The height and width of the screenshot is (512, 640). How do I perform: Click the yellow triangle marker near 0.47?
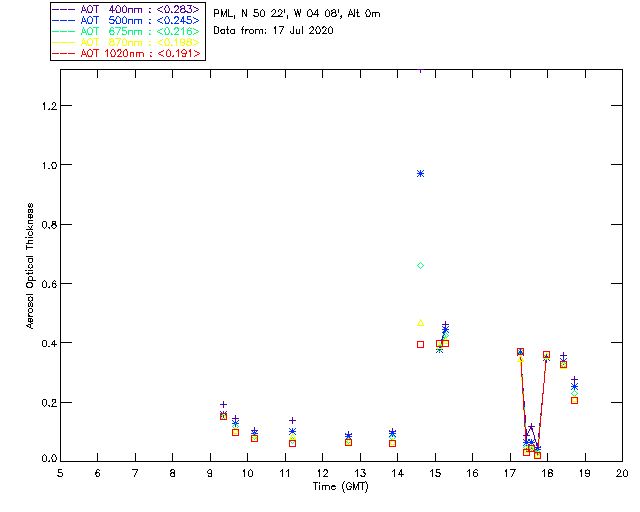coord(420,323)
